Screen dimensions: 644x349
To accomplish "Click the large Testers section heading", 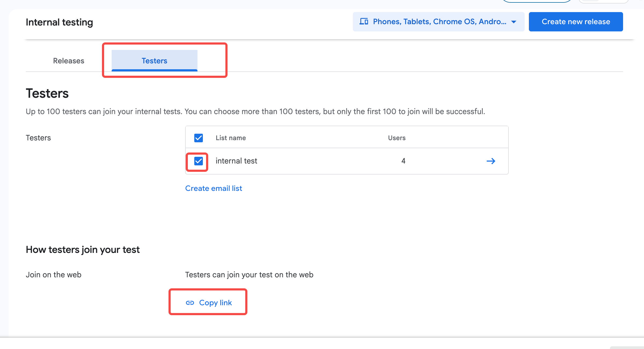I will point(47,93).
